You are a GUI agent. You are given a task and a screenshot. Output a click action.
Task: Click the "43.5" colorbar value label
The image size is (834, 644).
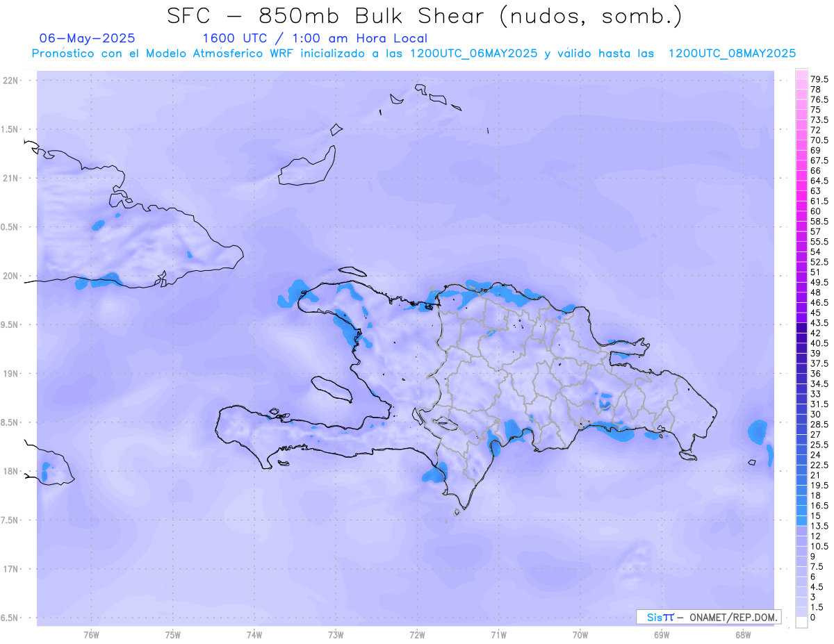820,323
